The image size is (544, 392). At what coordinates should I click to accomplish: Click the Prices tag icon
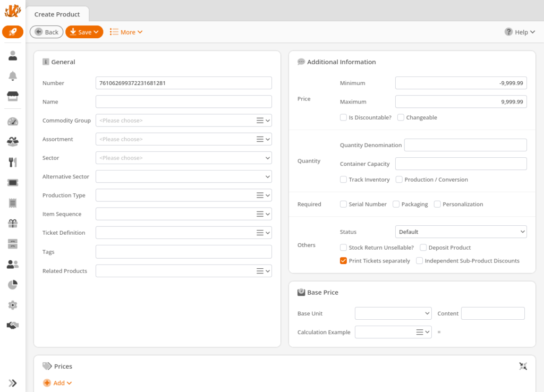[x=47, y=366]
